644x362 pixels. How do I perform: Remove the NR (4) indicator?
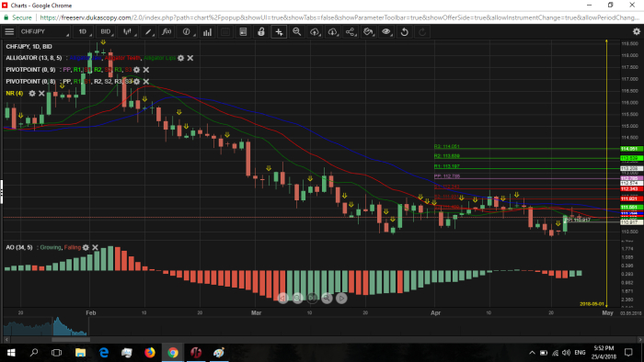[41, 94]
